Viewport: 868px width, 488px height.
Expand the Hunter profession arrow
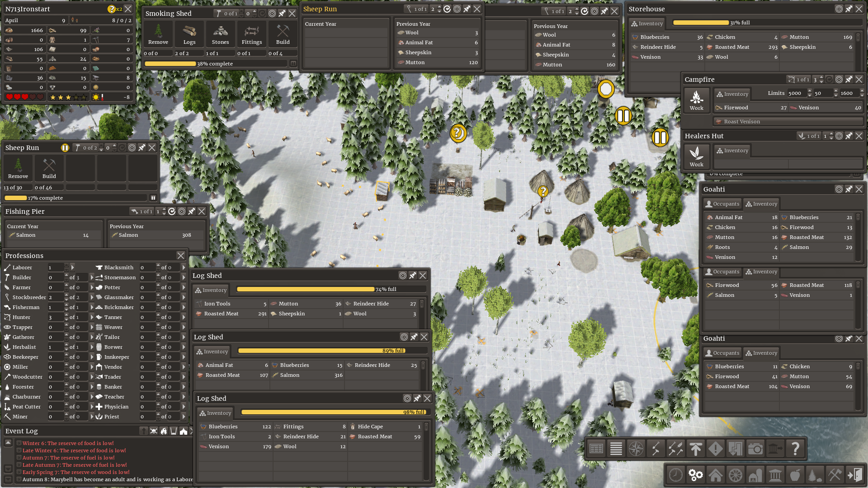92,317
